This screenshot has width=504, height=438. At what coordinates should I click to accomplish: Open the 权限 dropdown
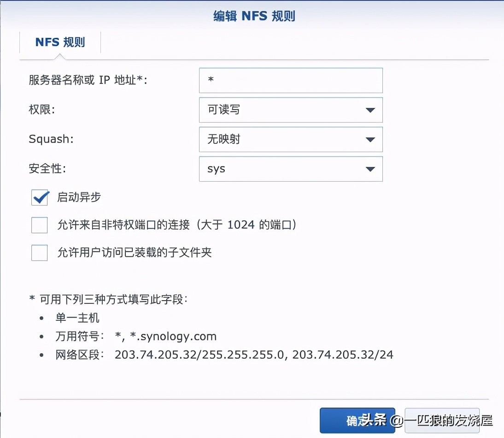(290, 110)
